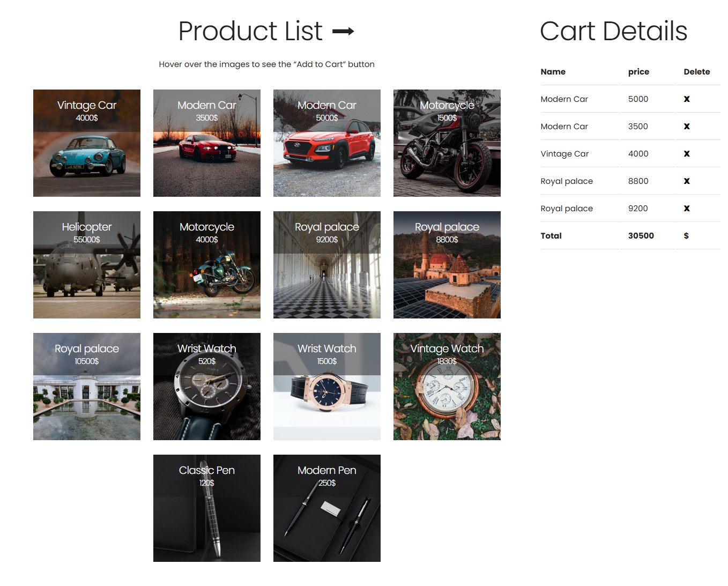Click the 1500$ Motorcycle image
The image size is (728, 586).
point(447,143)
